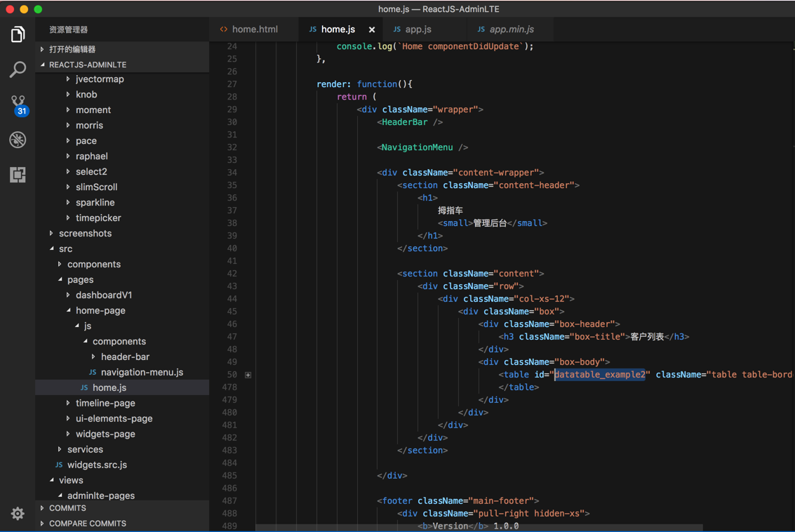Click the selected datatable_example2 text
Screen dimensions: 795x532
600,375
